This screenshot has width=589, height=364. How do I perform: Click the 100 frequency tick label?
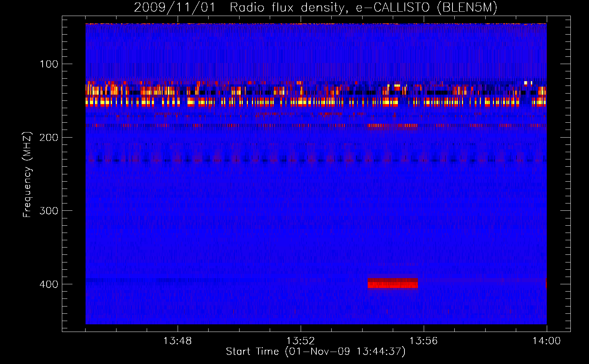click(49, 64)
